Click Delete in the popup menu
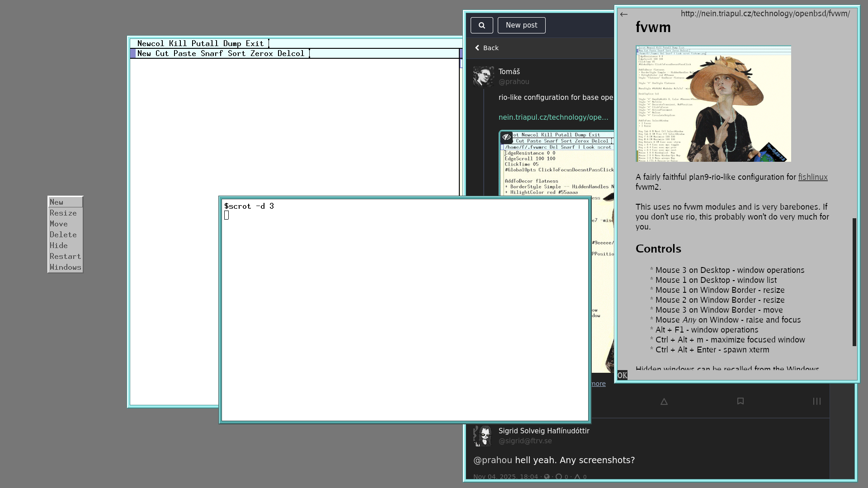The image size is (868, 488). 63,235
